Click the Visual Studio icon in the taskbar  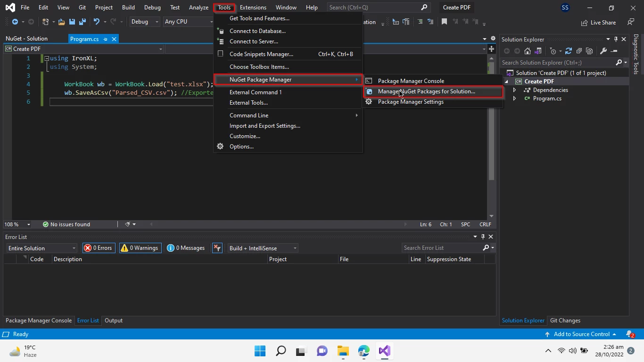(x=384, y=351)
